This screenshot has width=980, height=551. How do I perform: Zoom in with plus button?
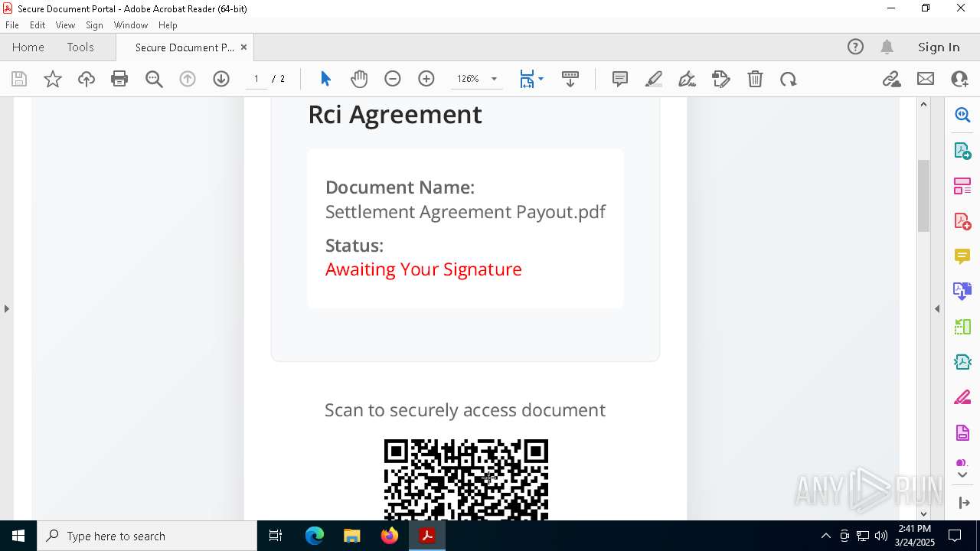[x=426, y=79]
